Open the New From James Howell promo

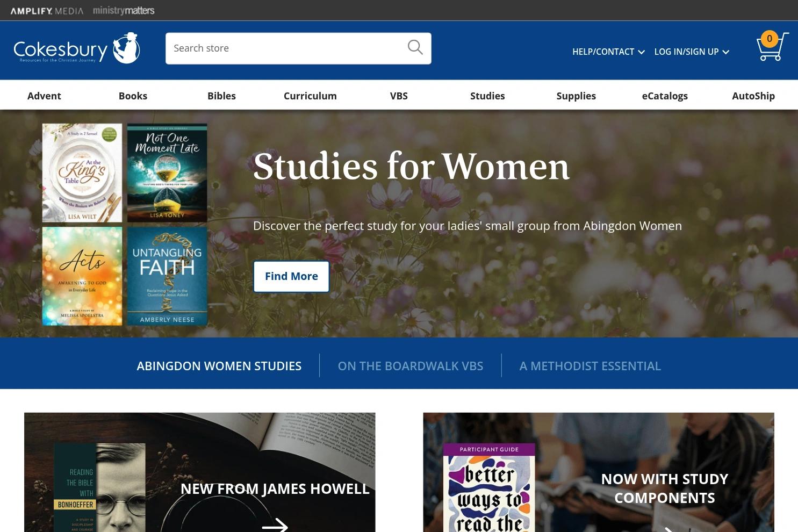point(200,472)
